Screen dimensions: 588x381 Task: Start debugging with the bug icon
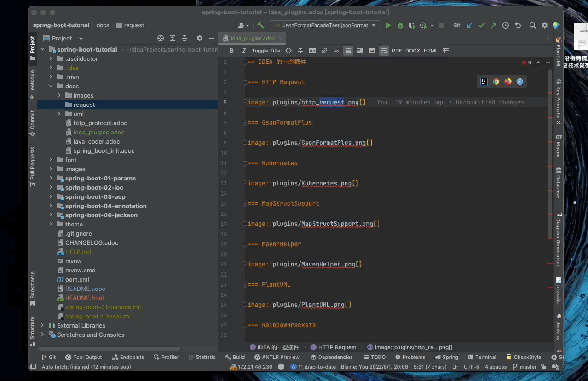tap(400, 26)
